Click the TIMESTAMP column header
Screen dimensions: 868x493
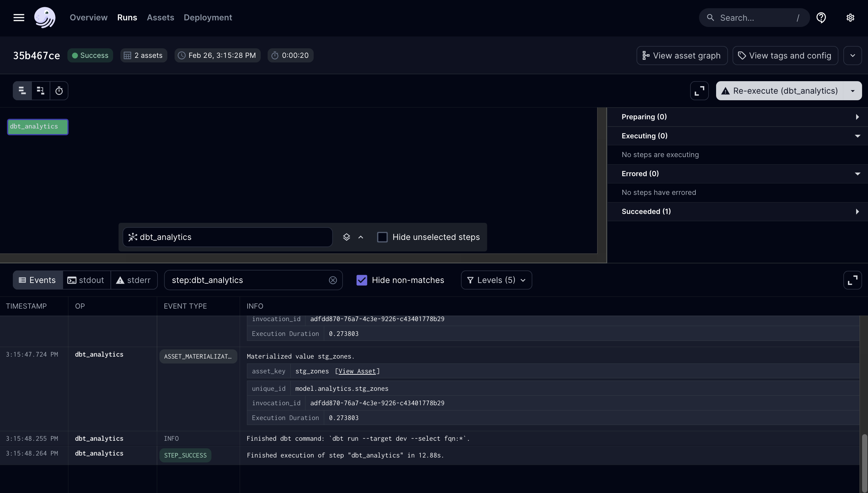tap(26, 306)
